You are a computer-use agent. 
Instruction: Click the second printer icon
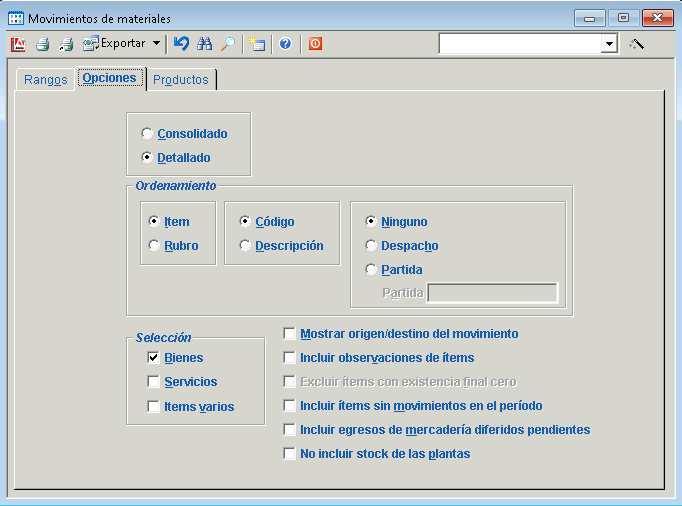coord(66,44)
